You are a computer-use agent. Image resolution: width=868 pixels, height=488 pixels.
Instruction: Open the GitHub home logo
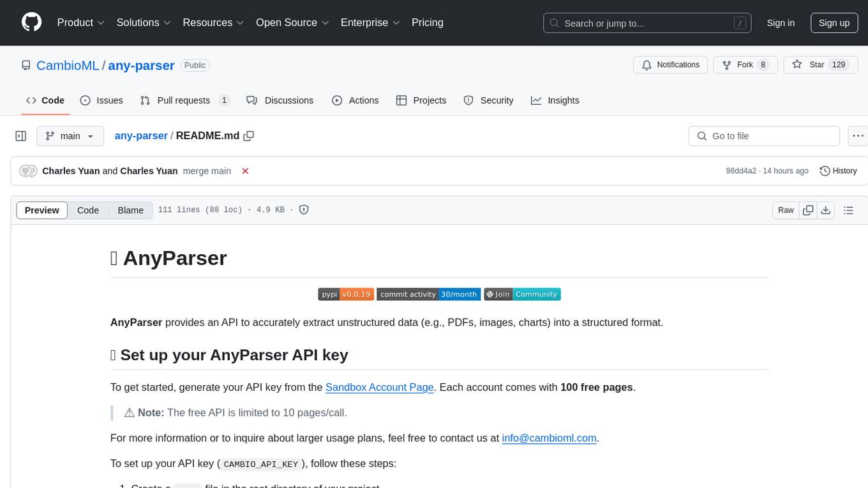pos(32,22)
